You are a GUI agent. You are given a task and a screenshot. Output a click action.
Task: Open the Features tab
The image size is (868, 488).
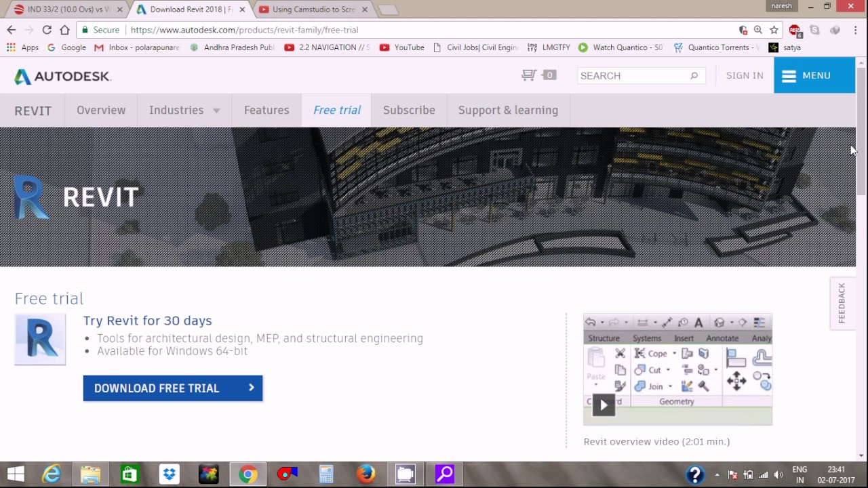pos(267,110)
